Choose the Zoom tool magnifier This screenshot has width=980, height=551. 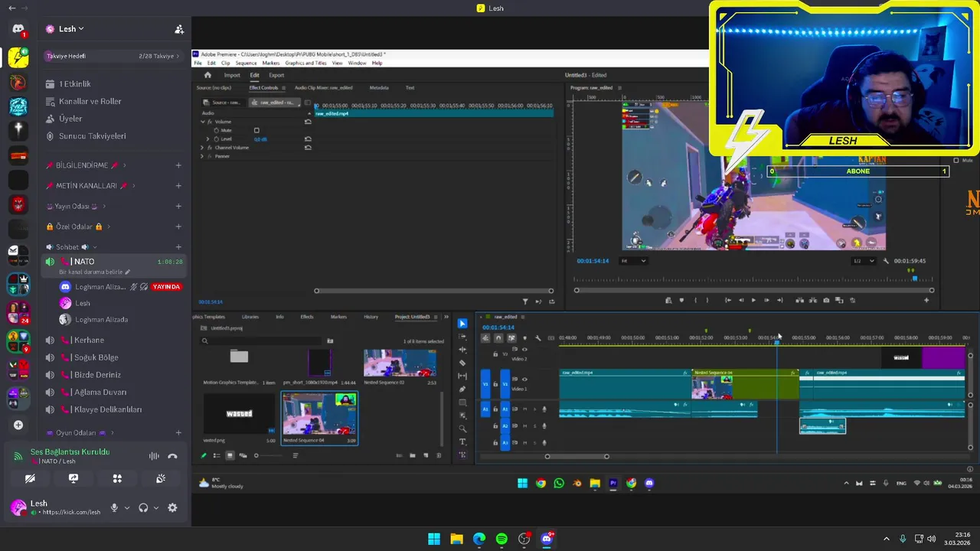click(x=462, y=429)
